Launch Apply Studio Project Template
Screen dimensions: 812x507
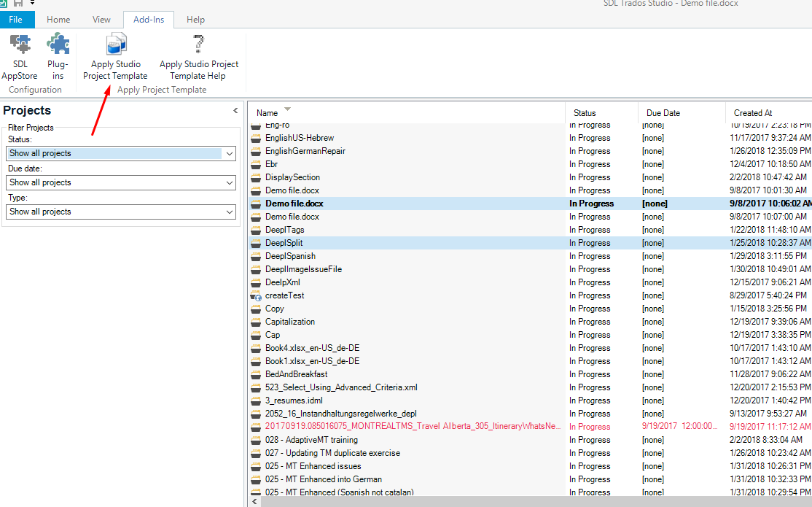[x=115, y=57]
